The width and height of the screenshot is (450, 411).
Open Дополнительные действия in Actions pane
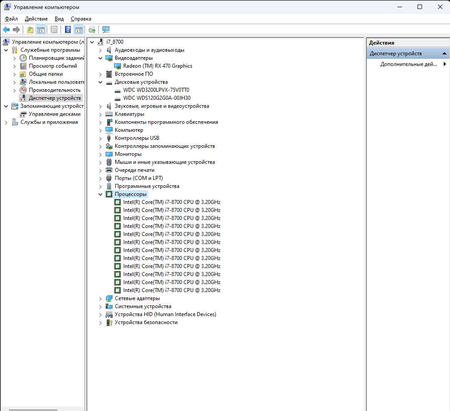408,64
